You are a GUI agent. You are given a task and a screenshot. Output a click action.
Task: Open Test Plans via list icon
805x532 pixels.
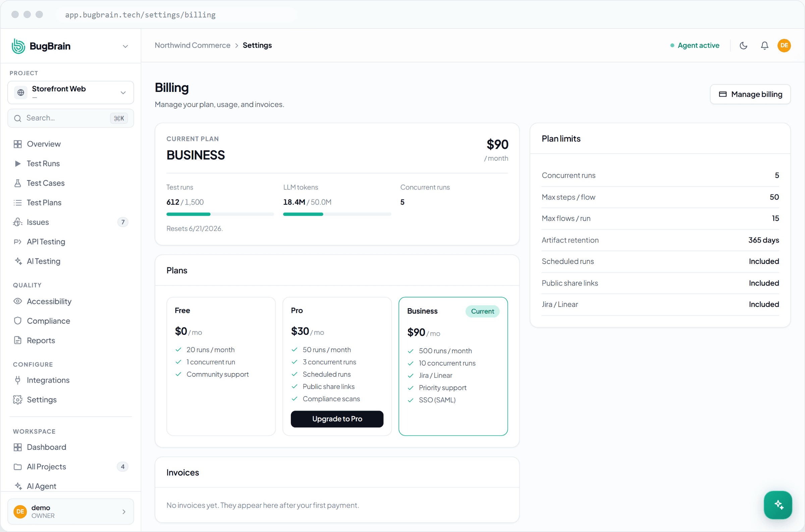[x=18, y=203]
